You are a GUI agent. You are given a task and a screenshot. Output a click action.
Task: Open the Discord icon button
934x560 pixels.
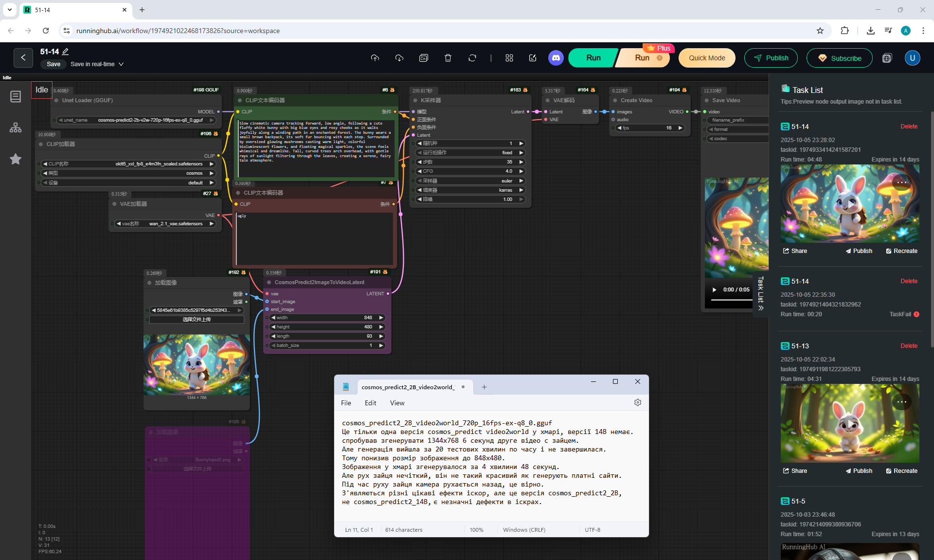pos(556,58)
